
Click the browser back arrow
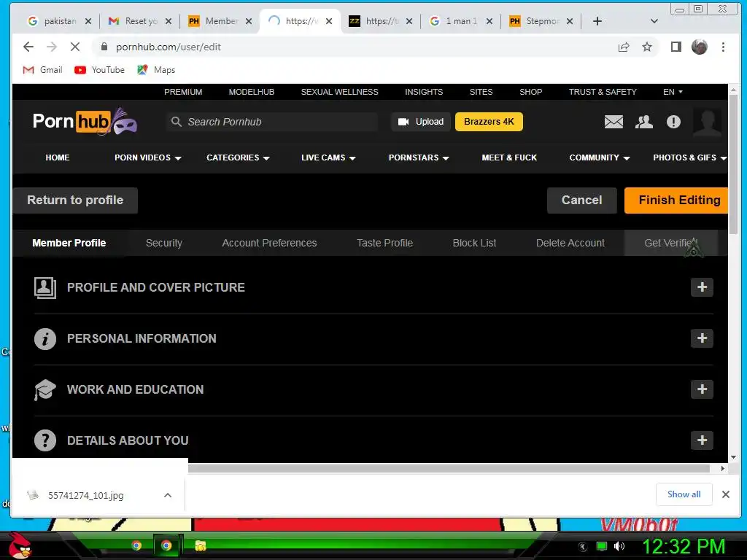tap(28, 47)
